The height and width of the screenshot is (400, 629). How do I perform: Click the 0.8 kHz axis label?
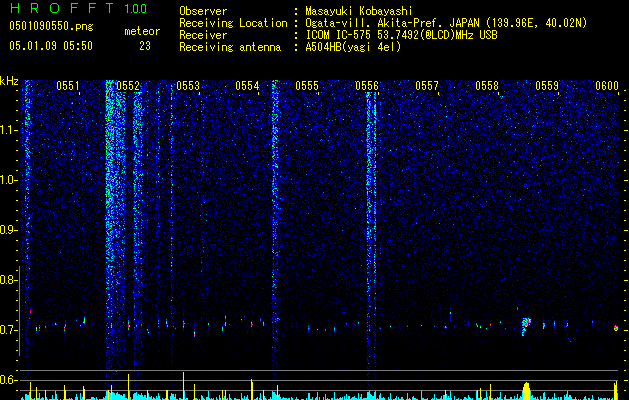7,280
